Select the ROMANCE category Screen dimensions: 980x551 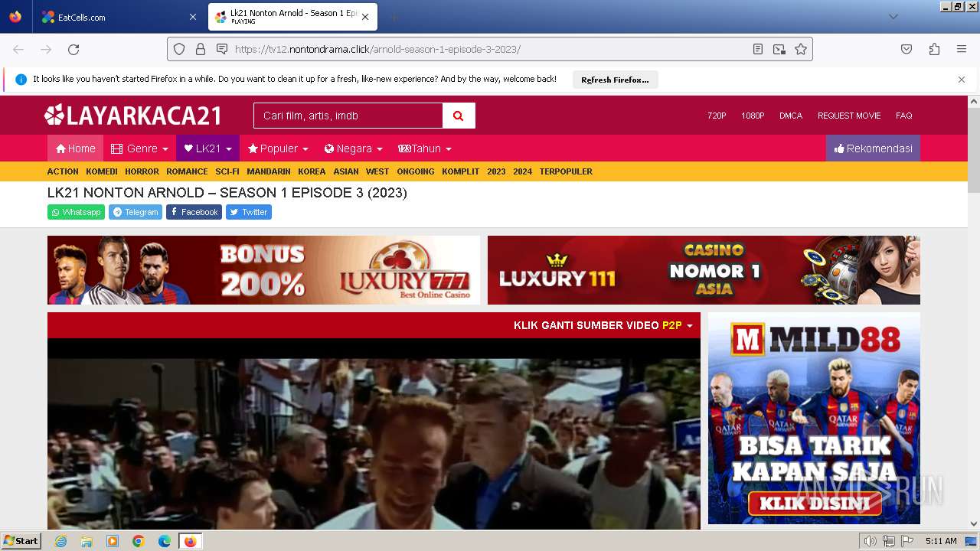pyautogui.click(x=187, y=171)
